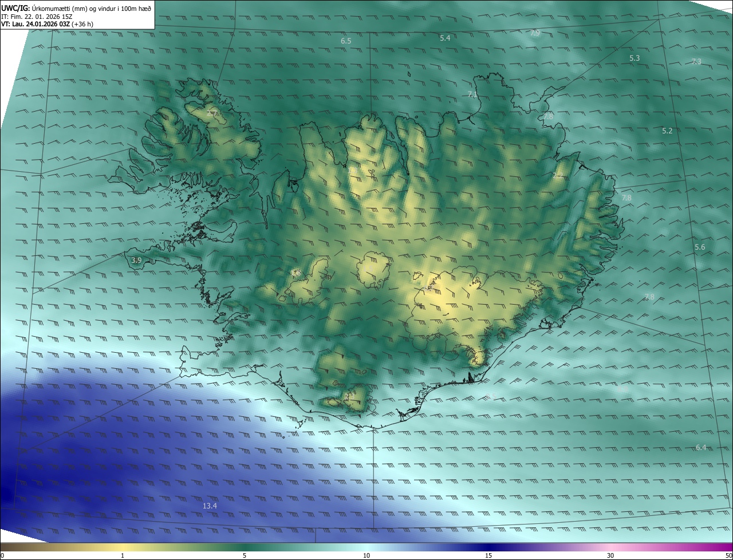The height and width of the screenshot is (560, 733).
Task: Click the 7.1 value on the map
Action: pyautogui.click(x=472, y=94)
